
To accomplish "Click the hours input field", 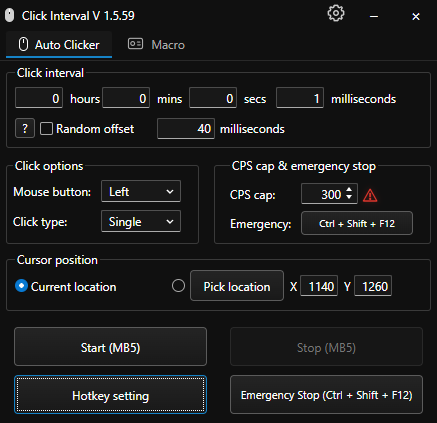I will [39, 98].
